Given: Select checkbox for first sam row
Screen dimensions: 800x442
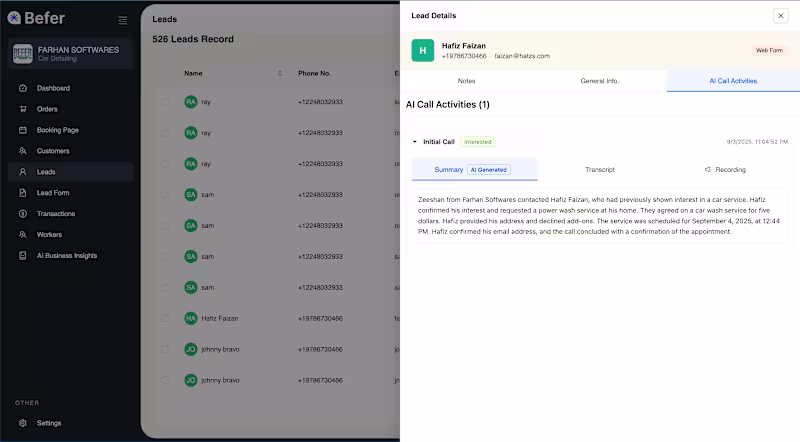Looking at the screenshot, I should (165, 195).
